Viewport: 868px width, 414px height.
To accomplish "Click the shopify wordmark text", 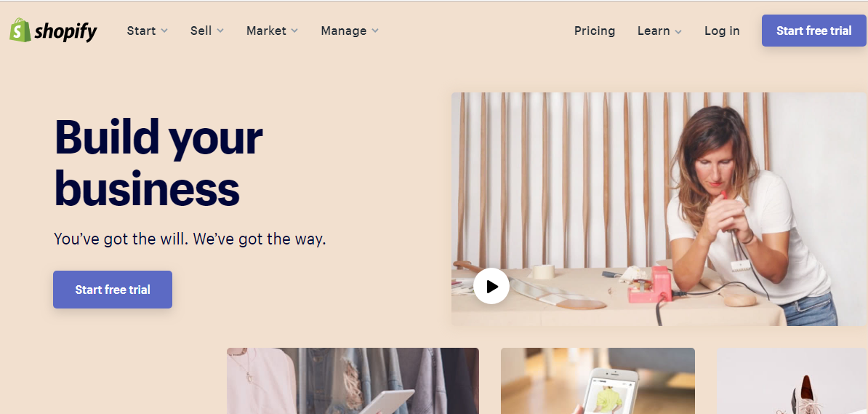I will pos(65,31).
